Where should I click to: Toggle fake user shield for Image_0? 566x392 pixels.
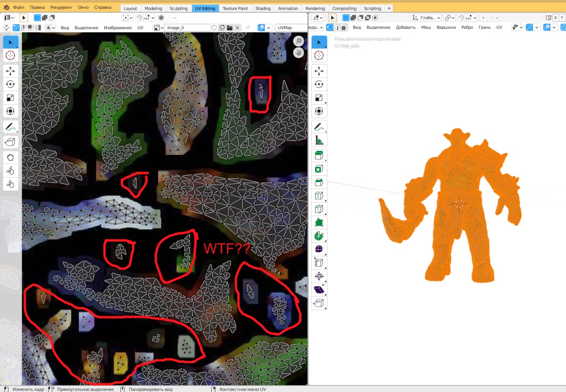[x=214, y=28]
